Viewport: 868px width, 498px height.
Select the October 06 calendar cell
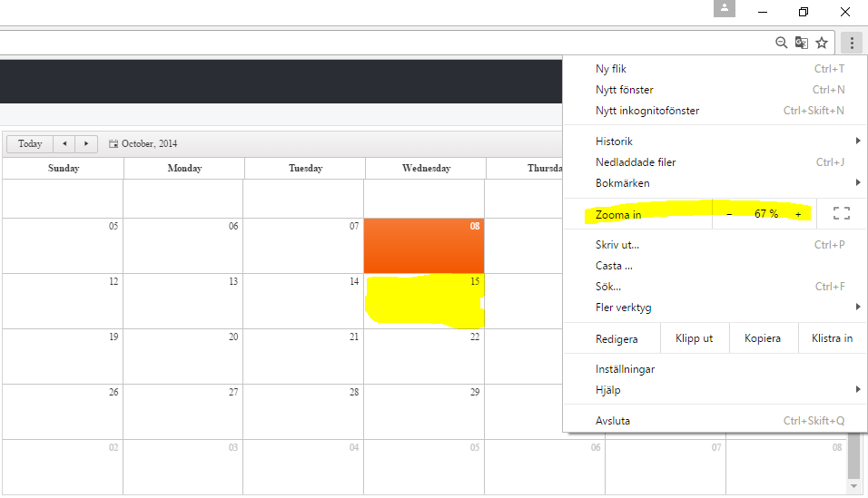pos(183,246)
